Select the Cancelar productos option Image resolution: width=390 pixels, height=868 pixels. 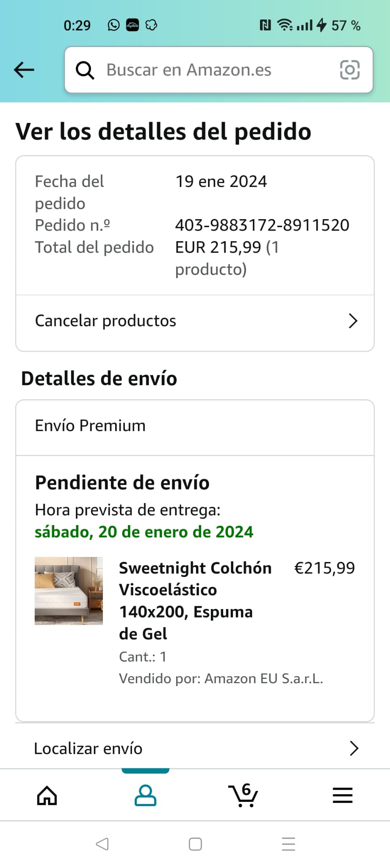(106, 321)
